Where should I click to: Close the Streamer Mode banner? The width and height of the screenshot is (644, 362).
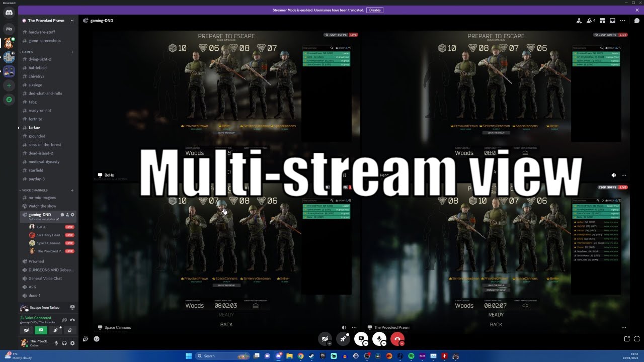click(x=637, y=10)
